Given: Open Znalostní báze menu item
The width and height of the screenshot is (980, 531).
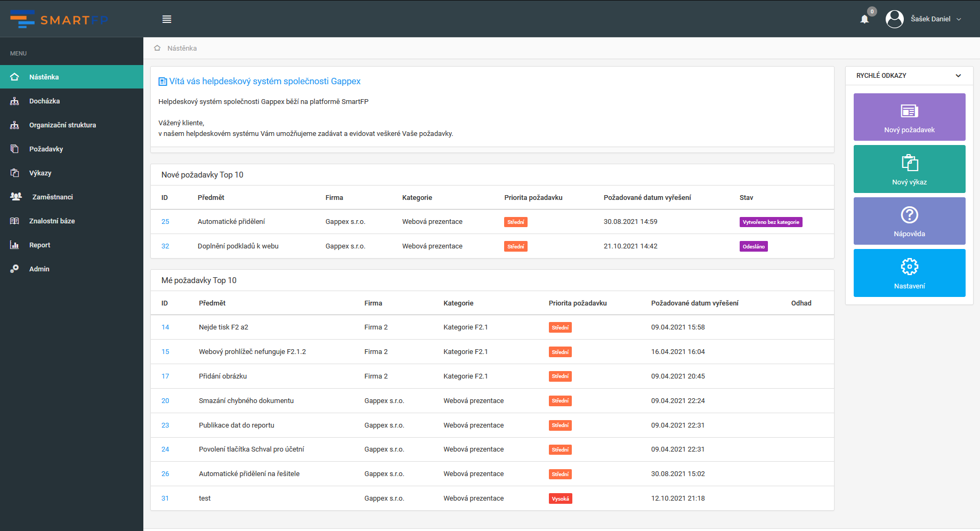Looking at the screenshot, I should tap(71, 221).
